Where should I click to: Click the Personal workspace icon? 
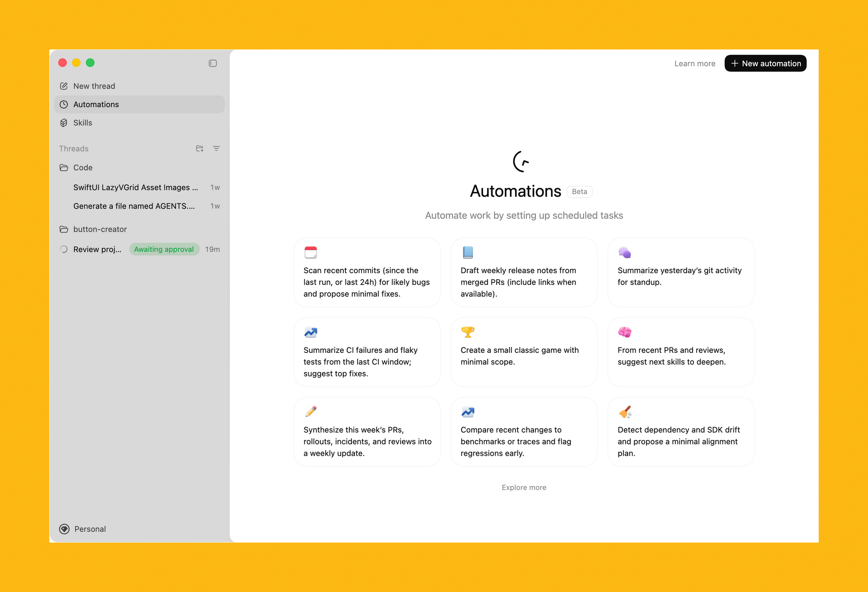coord(64,529)
